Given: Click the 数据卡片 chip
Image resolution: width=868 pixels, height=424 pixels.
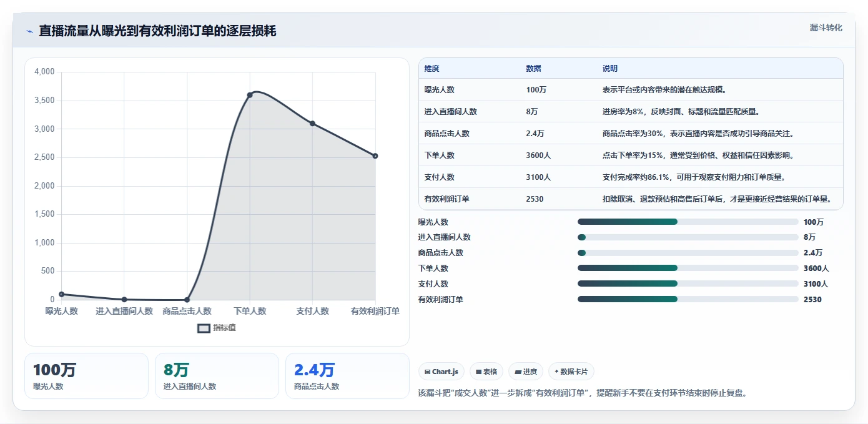Looking at the screenshot, I should pyautogui.click(x=571, y=372).
